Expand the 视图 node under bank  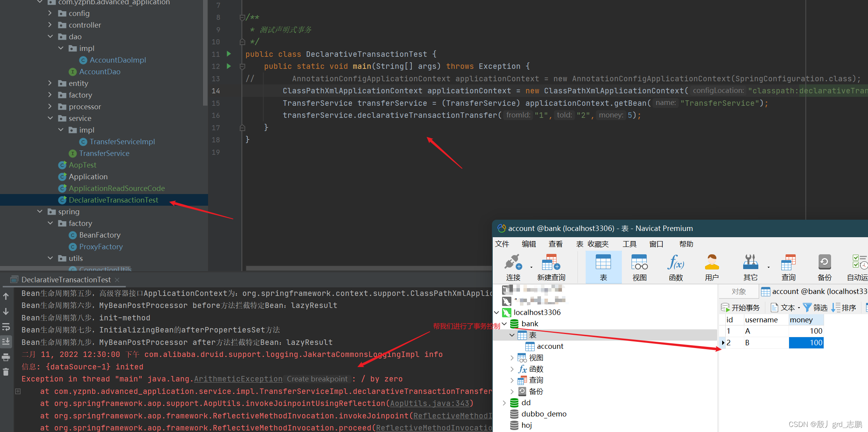tap(512, 358)
